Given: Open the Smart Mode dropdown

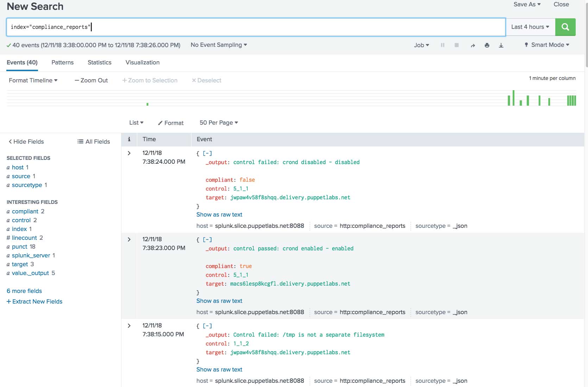Looking at the screenshot, I should tap(547, 45).
